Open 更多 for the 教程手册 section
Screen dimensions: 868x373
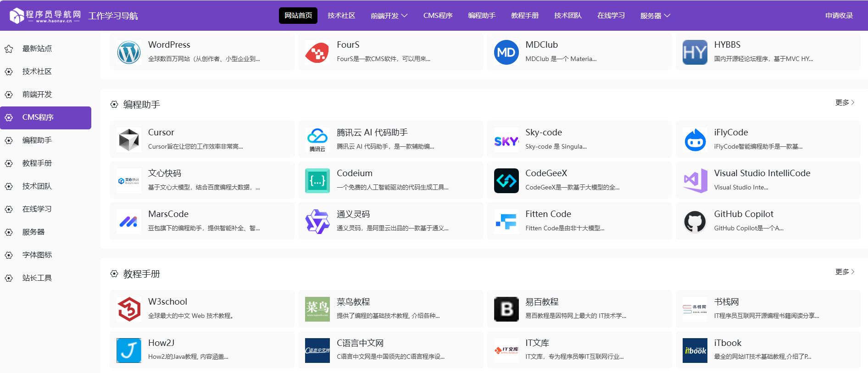[x=845, y=272]
